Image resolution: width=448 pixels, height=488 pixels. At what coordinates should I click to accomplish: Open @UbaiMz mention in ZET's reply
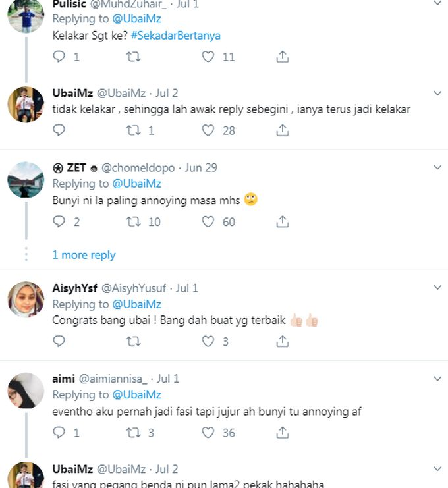[x=136, y=184]
